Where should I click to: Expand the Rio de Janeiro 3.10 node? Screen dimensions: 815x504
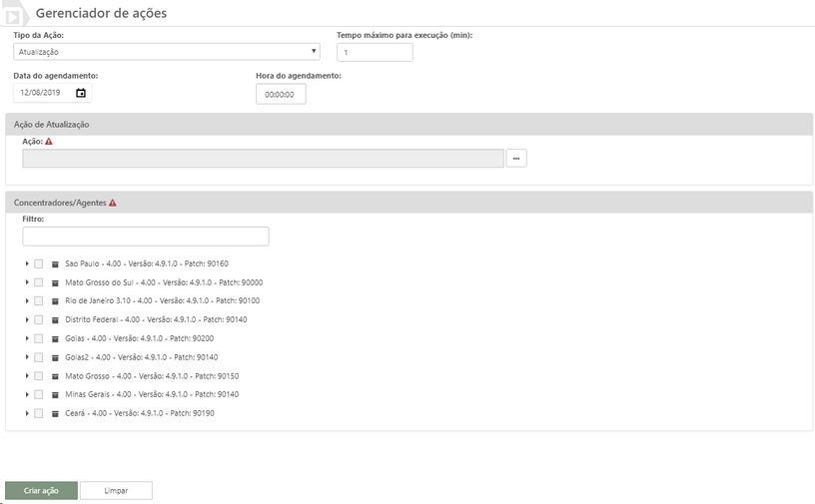coord(27,300)
